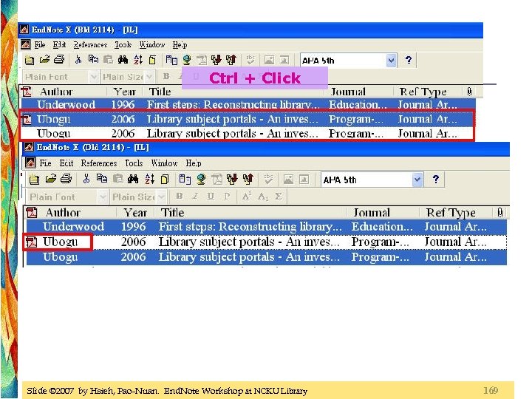
Task: Click Help question mark in upper window
Action: [x=409, y=60]
